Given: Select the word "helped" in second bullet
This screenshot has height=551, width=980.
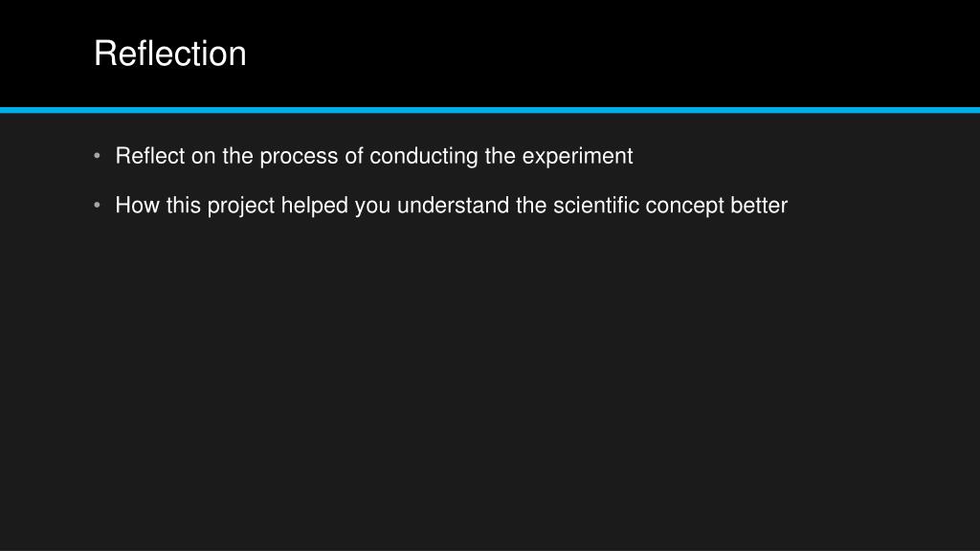Looking at the screenshot, I should (314, 207).
